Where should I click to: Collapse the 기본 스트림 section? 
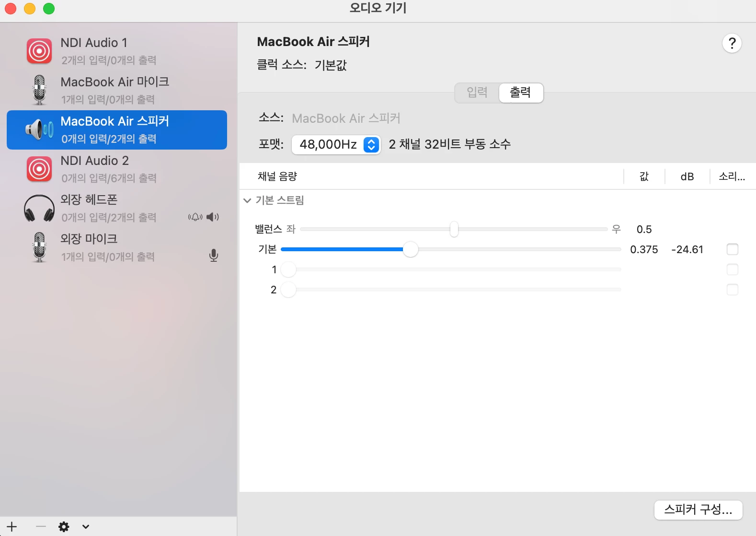(247, 200)
